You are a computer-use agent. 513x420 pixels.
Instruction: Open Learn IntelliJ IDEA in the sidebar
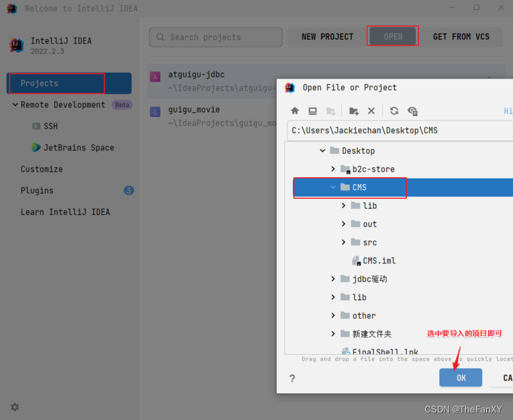pos(65,212)
